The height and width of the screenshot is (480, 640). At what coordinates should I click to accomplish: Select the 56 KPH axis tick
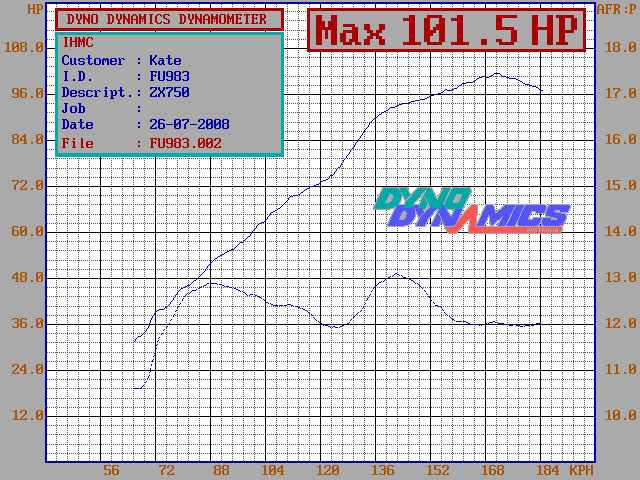pos(111,470)
